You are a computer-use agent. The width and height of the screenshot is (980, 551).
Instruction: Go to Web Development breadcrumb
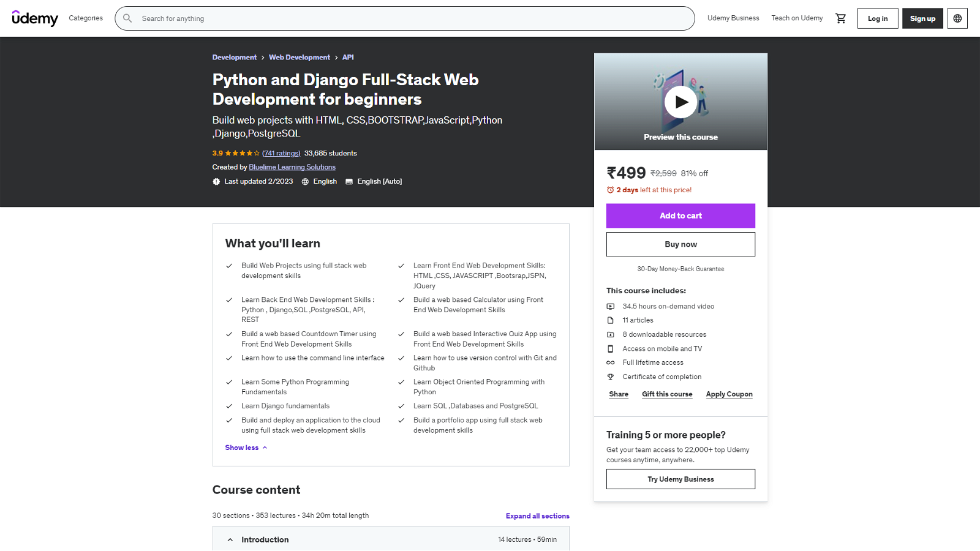(300, 58)
